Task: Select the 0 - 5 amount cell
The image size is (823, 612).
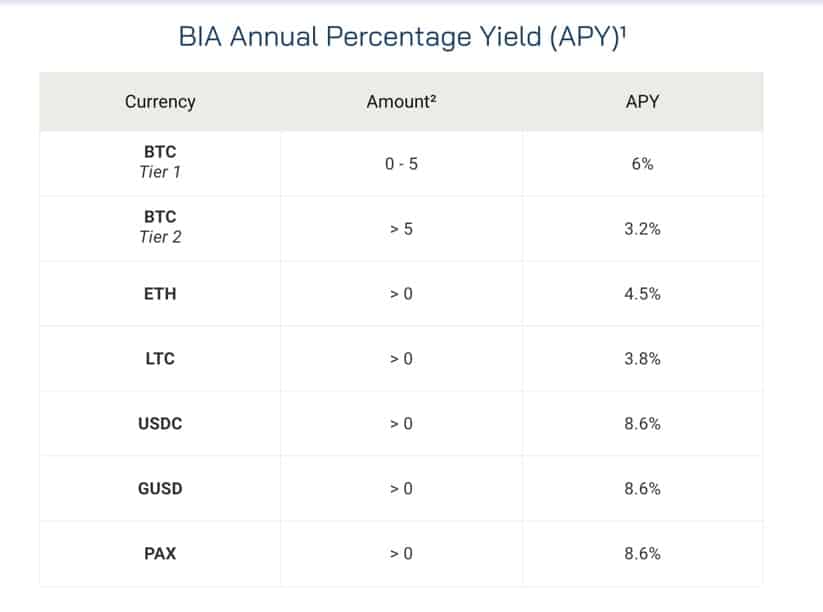Action: coord(401,164)
